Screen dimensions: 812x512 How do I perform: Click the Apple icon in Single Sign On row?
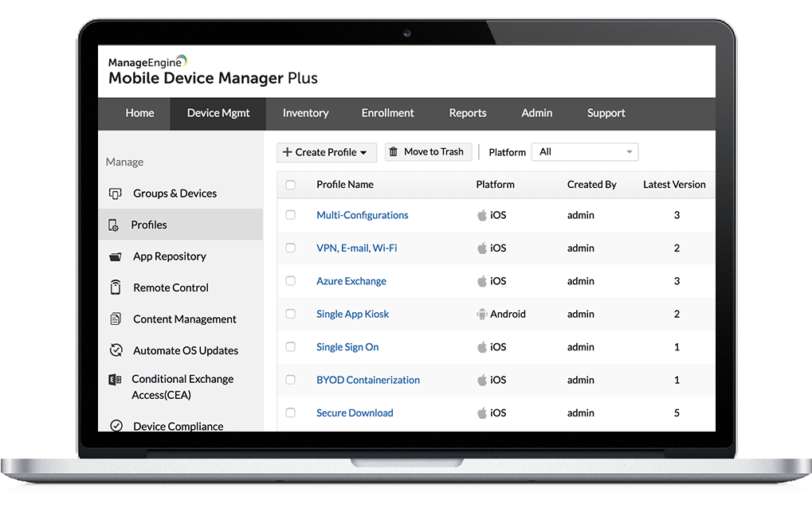click(x=482, y=347)
